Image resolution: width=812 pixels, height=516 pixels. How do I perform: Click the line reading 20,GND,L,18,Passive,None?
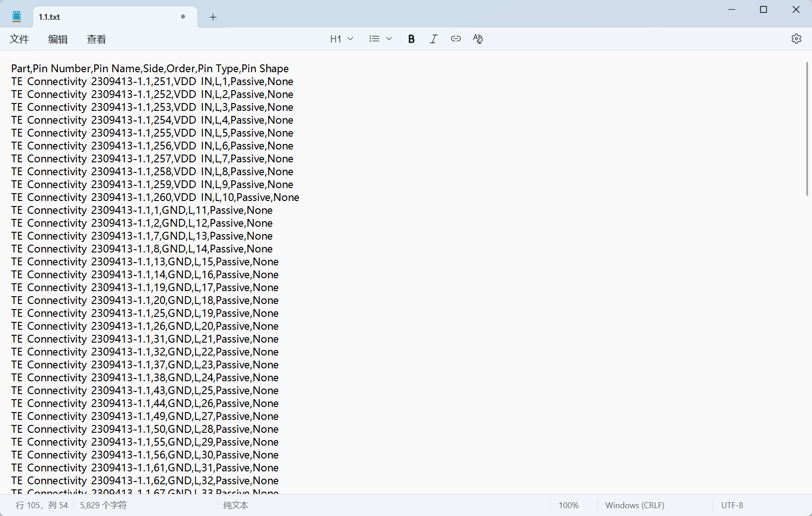coord(145,300)
